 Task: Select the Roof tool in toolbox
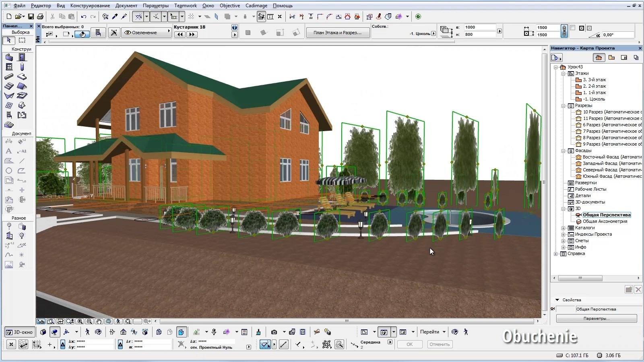pyautogui.click(x=22, y=86)
